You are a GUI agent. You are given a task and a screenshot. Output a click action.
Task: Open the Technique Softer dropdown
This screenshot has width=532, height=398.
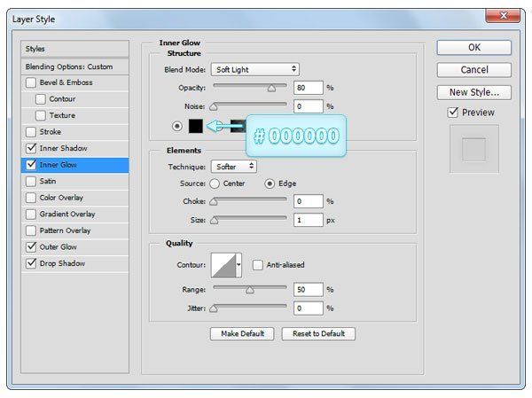pyautogui.click(x=234, y=167)
